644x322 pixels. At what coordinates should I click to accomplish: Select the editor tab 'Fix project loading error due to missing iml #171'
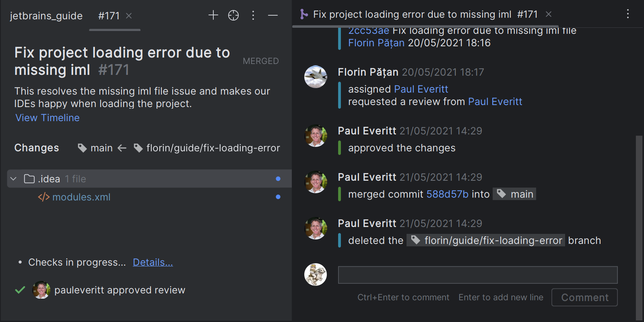click(425, 14)
